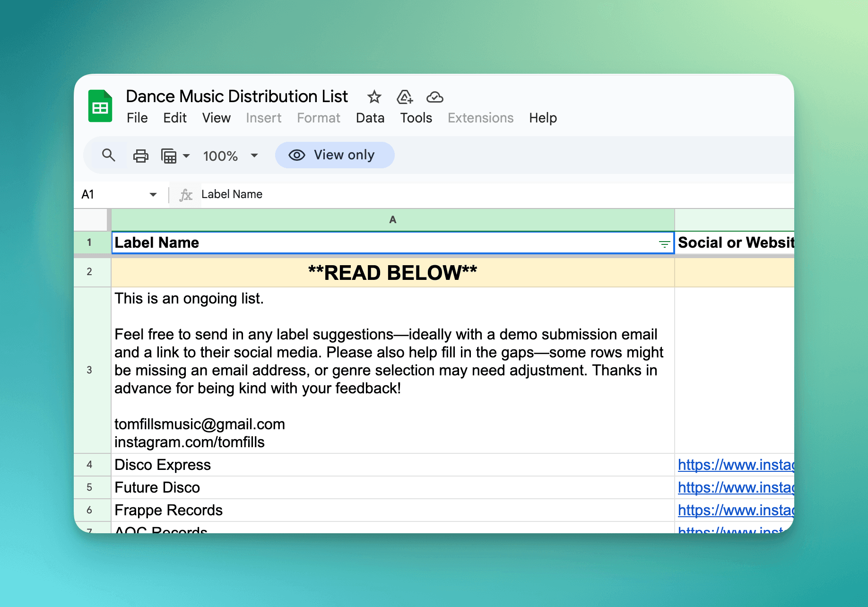Screen dimensions: 868x607
Task: Click the print icon
Action: click(140, 156)
